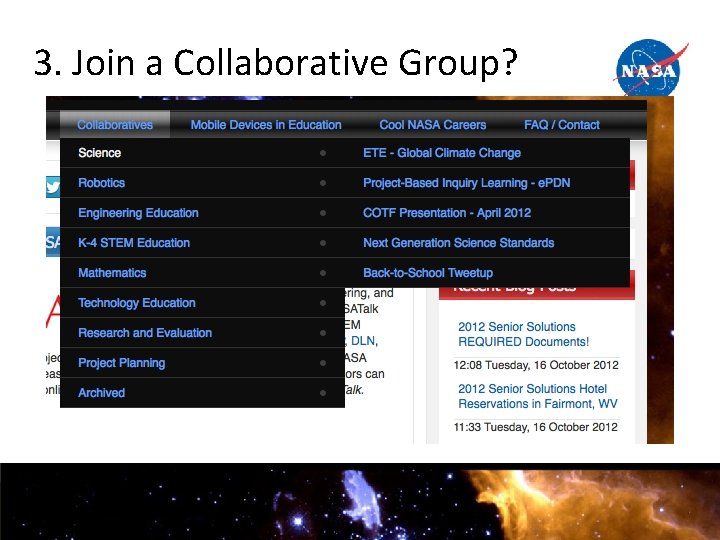Expand submenu dot beside Technology Education
This screenshot has height=540, width=720.
[323, 303]
